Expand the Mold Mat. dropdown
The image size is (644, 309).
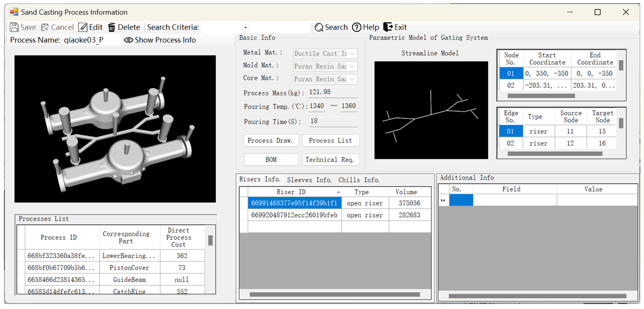pos(352,66)
